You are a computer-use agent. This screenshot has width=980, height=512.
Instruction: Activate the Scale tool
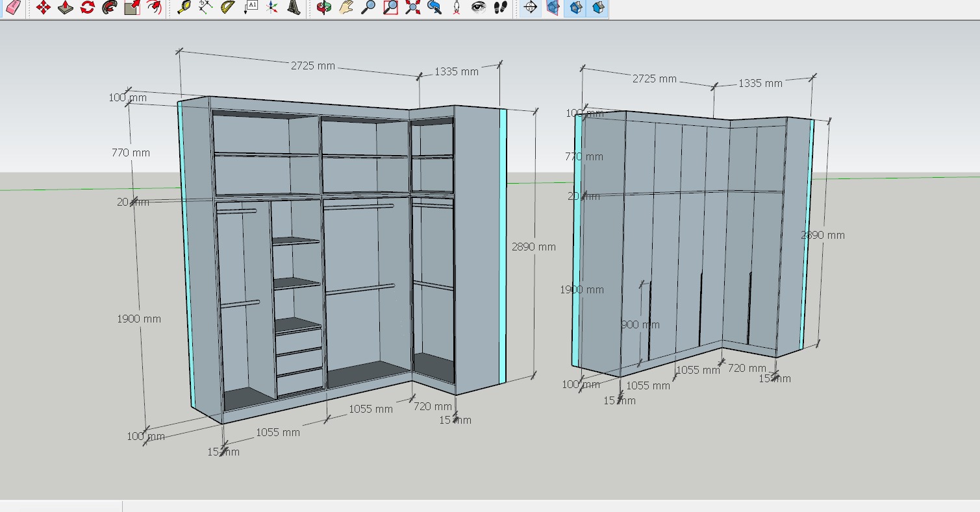coord(132,7)
